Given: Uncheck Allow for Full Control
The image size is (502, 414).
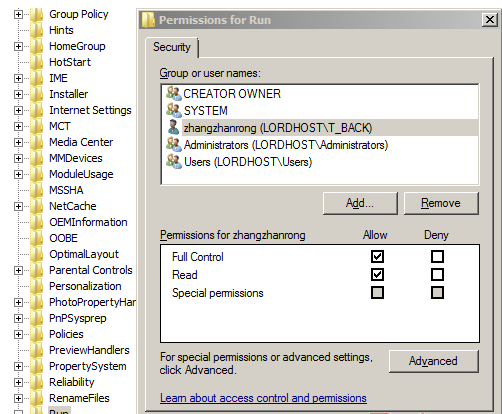Looking at the screenshot, I should coord(377,257).
